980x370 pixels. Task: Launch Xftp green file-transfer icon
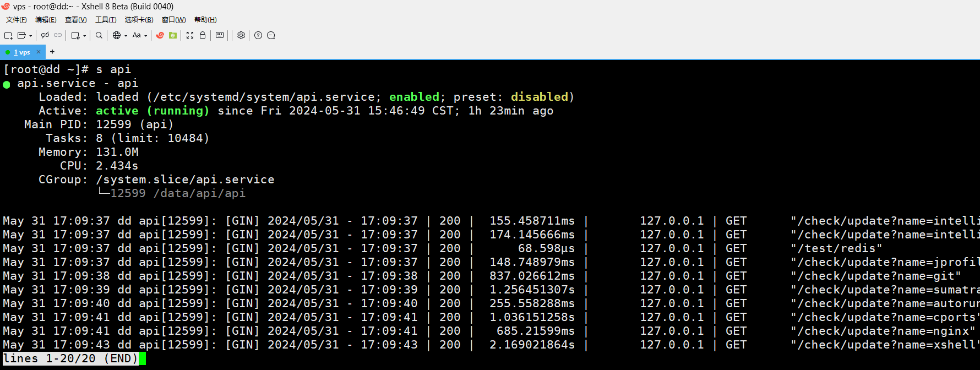173,35
